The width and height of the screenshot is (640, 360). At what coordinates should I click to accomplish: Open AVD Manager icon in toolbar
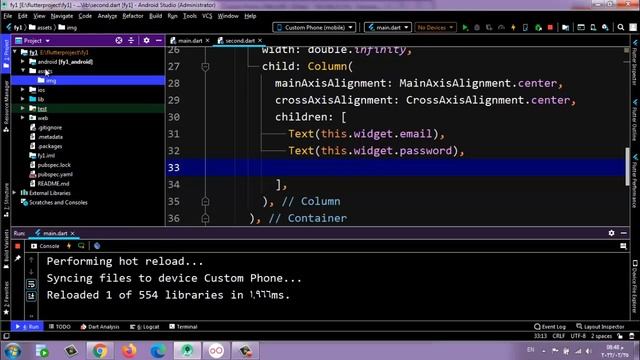tap(593, 27)
